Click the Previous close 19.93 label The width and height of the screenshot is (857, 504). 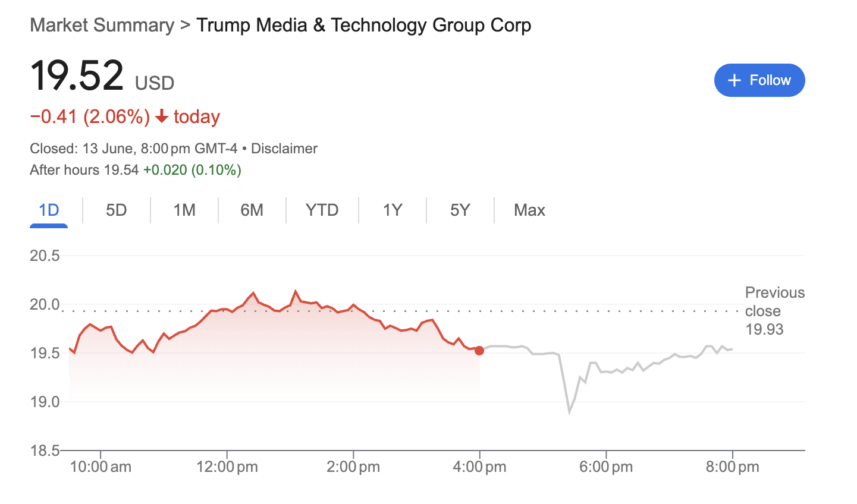774,310
